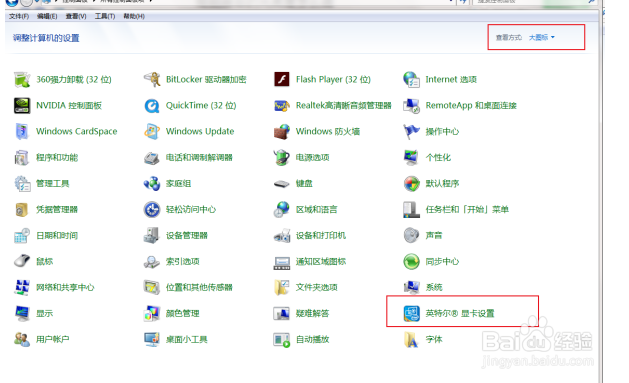Click the 日期和时间 link
The image size is (629, 383).
(57, 236)
